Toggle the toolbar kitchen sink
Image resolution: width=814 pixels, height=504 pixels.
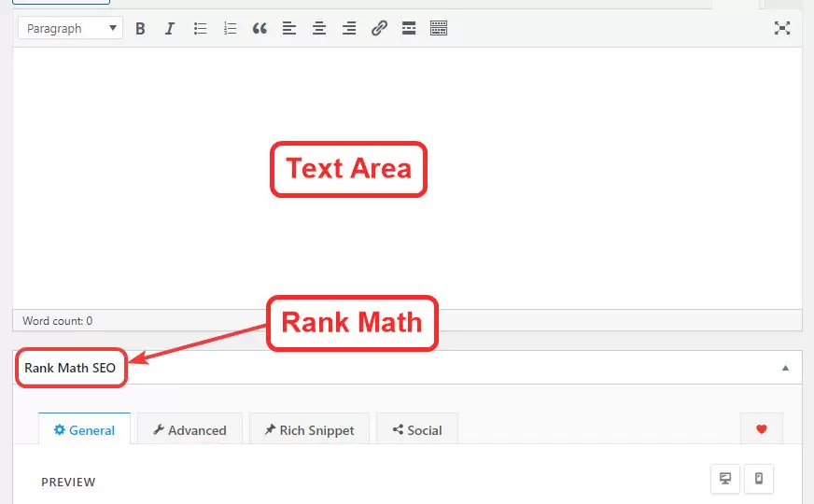pyautogui.click(x=439, y=28)
